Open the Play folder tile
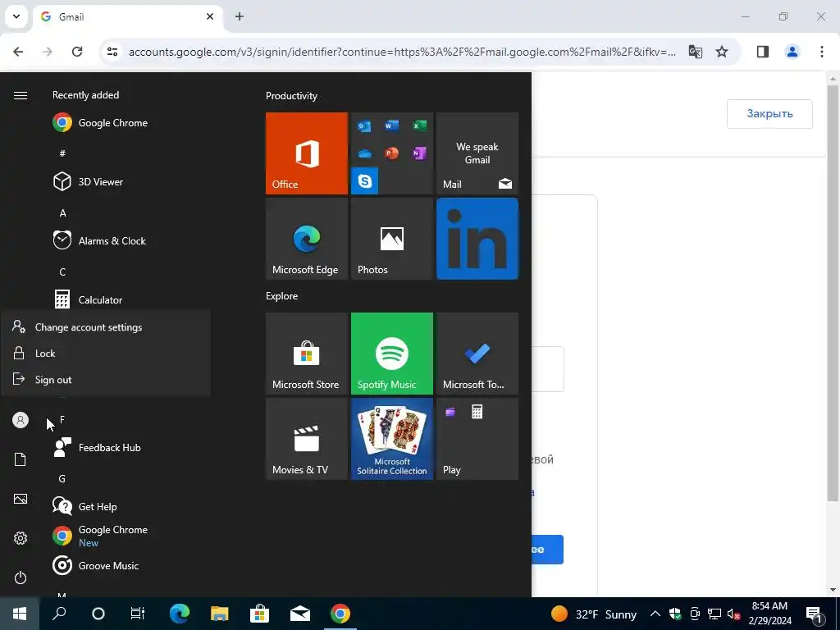Image resolution: width=840 pixels, height=630 pixels. pyautogui.click(x=477, y=439)
